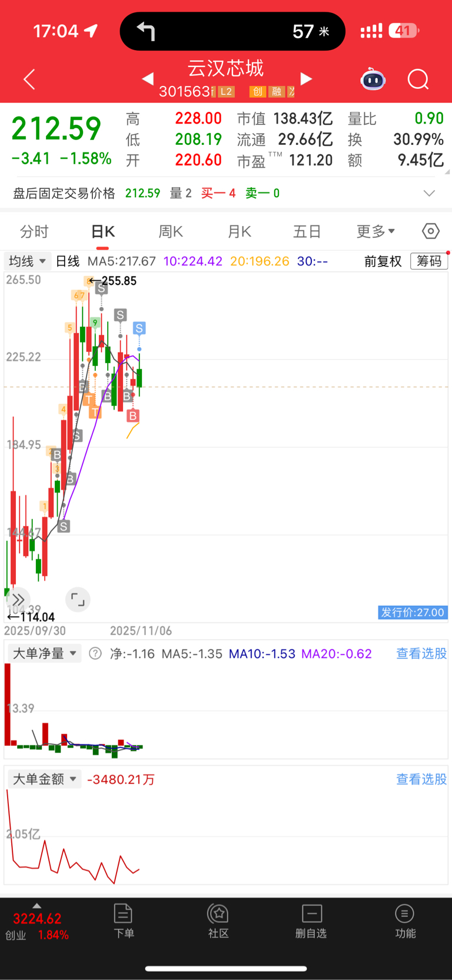Open the search magnifier
Viewport: 452px width, 980px height.
click(x=418, y=79)
